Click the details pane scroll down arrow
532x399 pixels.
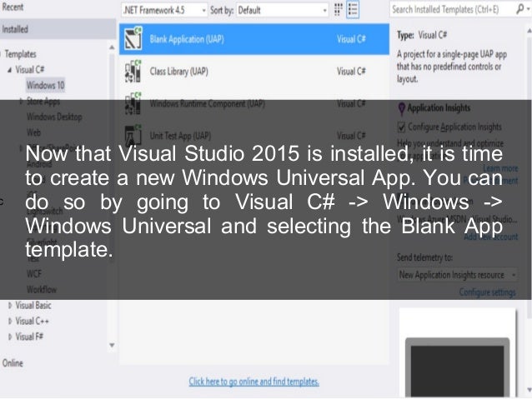[x=529, y=390]
